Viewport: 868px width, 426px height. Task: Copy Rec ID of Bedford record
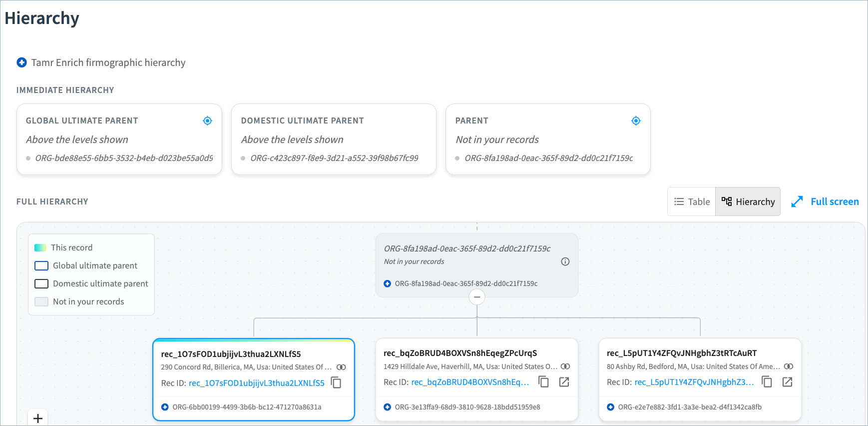pos(767,382)
